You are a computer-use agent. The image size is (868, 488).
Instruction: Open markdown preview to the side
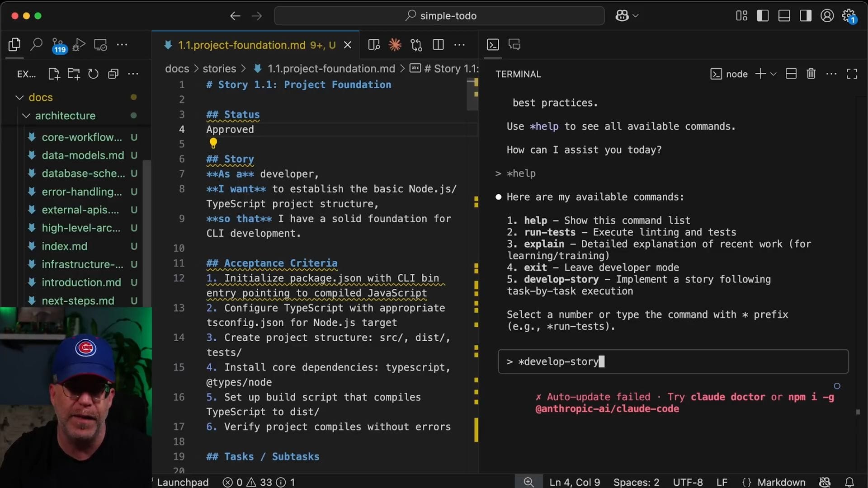374,45
